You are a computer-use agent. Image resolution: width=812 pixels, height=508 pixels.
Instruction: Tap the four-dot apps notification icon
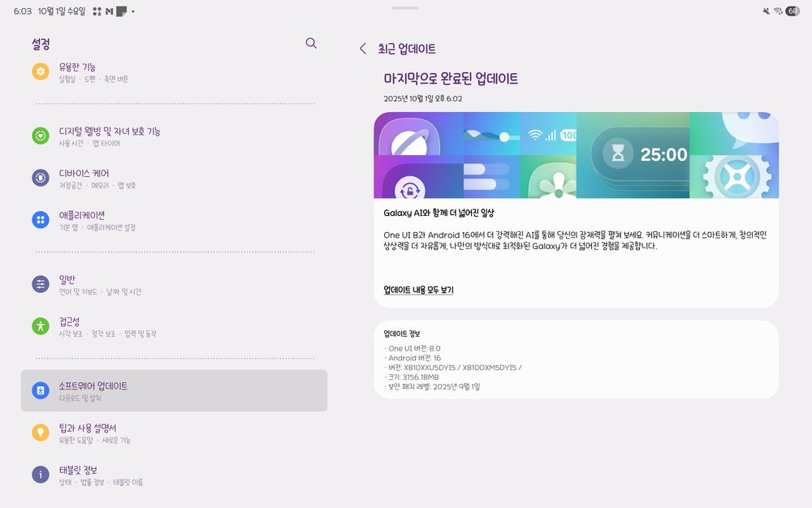pos(97,11)
